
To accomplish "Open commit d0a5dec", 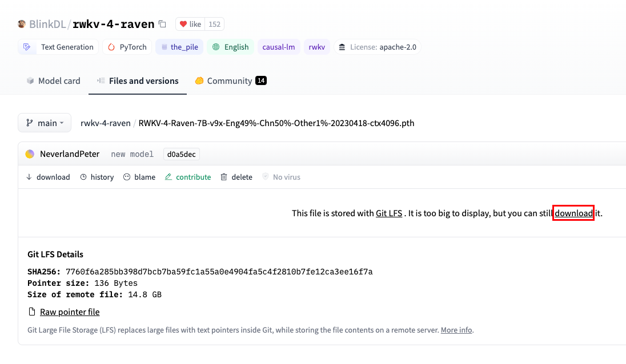I will [181, 154].
